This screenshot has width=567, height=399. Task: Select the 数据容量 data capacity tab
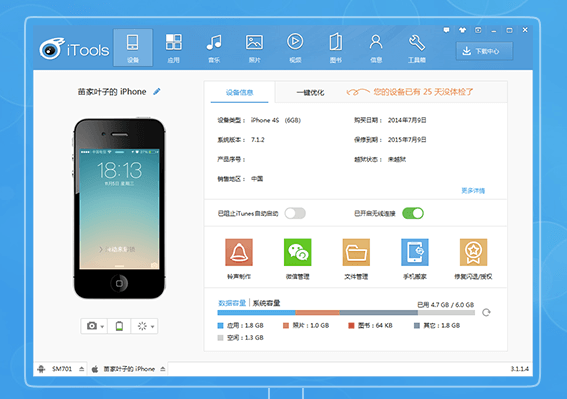[232, 303]
